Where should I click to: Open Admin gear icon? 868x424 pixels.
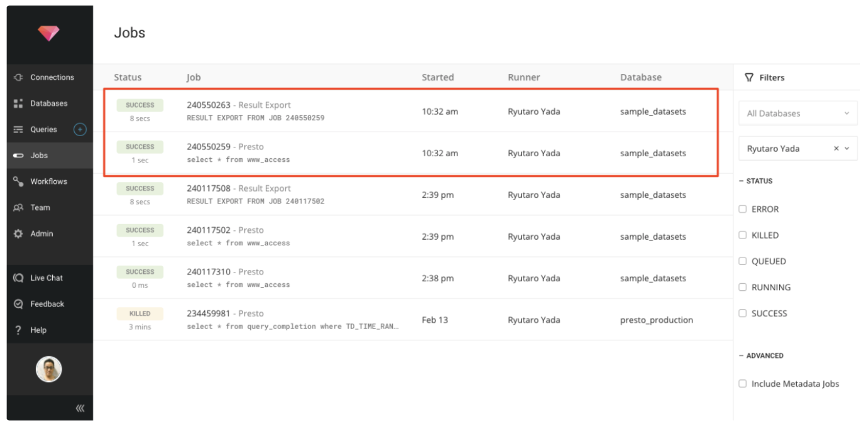tap(19, 234)
